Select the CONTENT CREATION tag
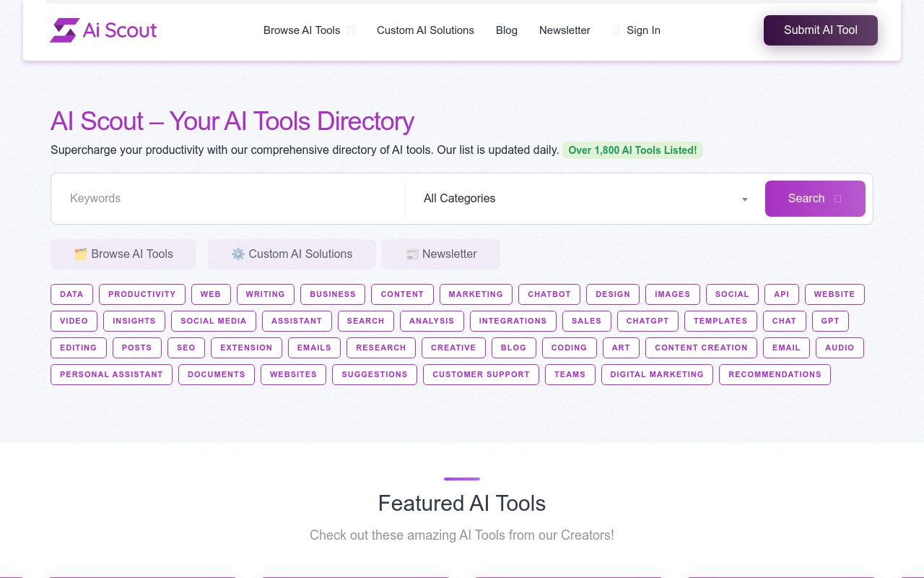The height and width of the screenshot is (578, 924). pos(701,348)
